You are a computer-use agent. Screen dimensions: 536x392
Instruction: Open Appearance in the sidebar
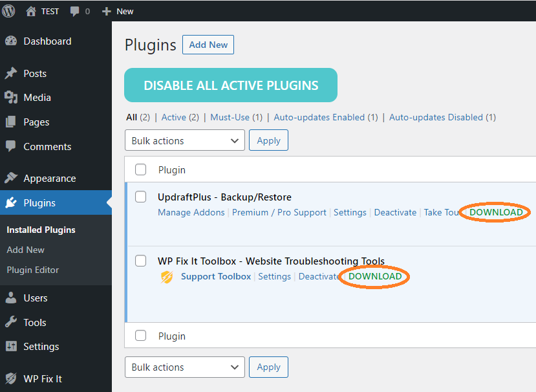[50, 179]
